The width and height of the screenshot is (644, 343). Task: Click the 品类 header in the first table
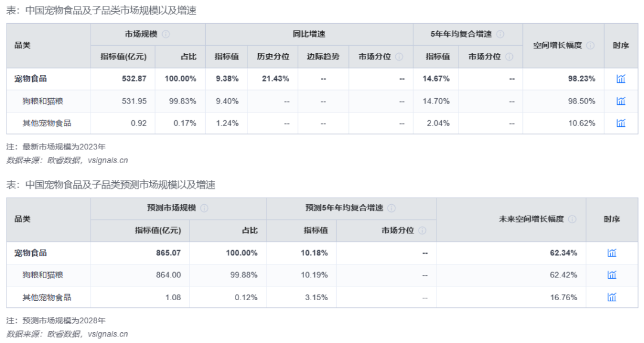click(x=23, y=45)
